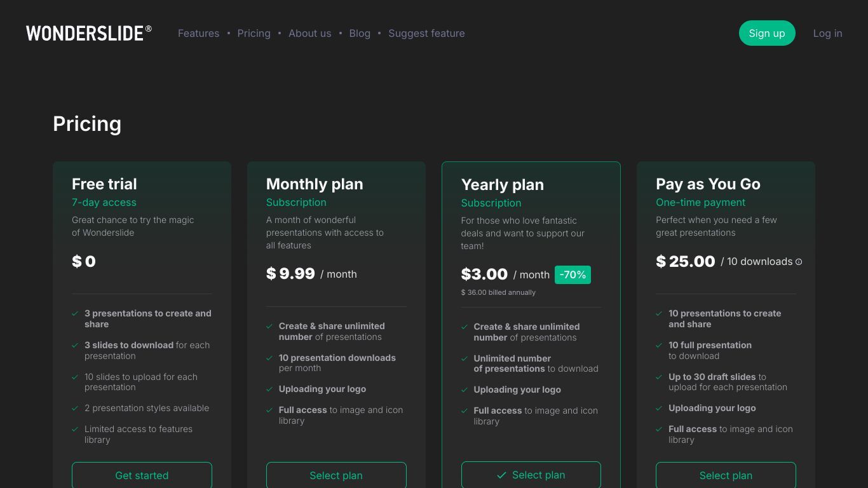Click the Yearly plan card heading
Image resolution: width=868 pixels, height=488 pixels.
(503, 185)
